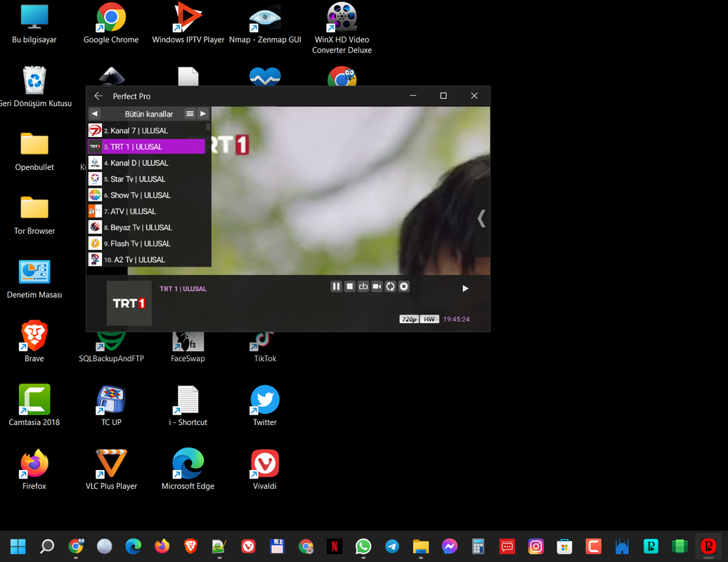Viewport: 728px width, 562px height.
Task: Open player settings gear icon
Action: (404, 287)
